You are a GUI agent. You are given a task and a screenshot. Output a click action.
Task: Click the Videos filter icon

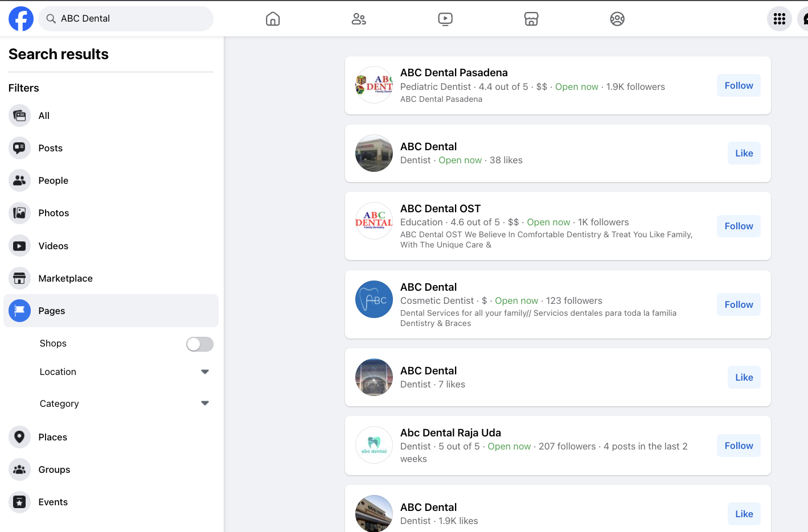point(19,246)
